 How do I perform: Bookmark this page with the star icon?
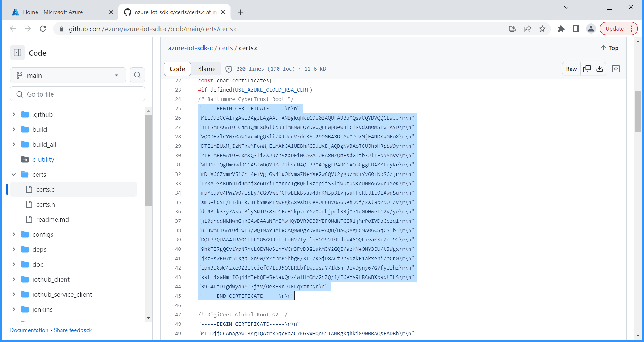(543, 28)
